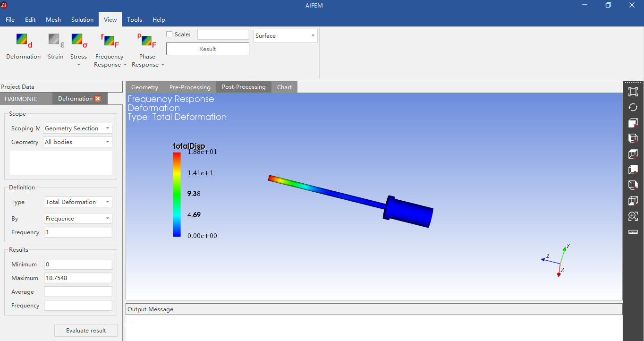This screenshot has height=341, width=644.
Task: Close the Defromation panel tab
Action: click(x=98, y=99)
